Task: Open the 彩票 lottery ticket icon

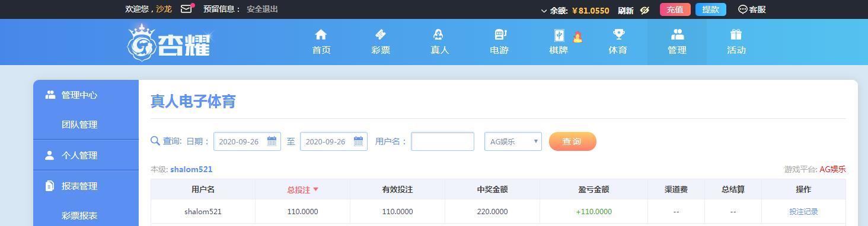Action: click(381, 35)
